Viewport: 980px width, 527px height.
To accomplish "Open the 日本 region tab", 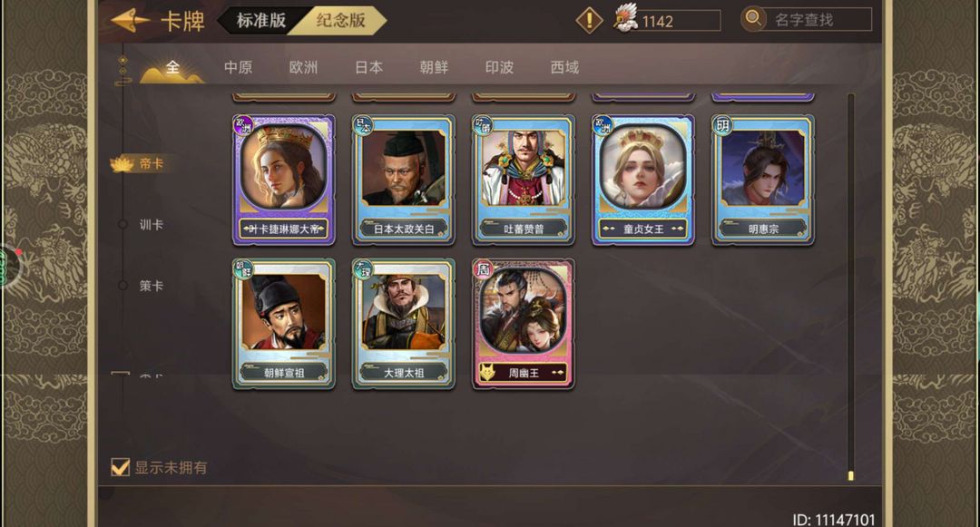I will tap(368, 67).
